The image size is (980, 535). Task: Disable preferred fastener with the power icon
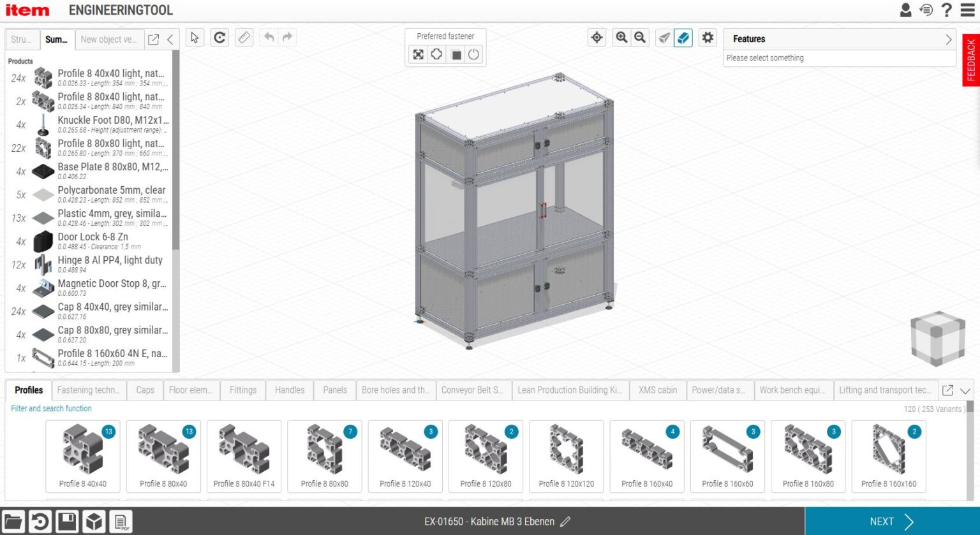[473, 55]
